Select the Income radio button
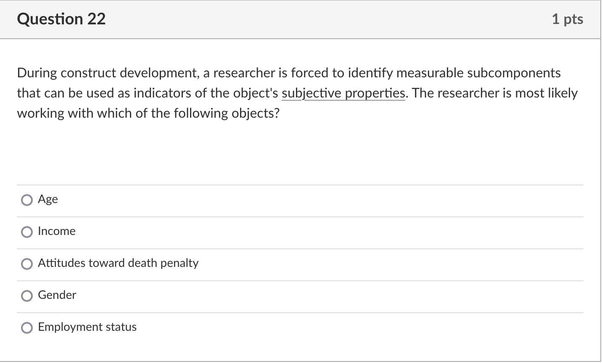 (x=26, y=232)
